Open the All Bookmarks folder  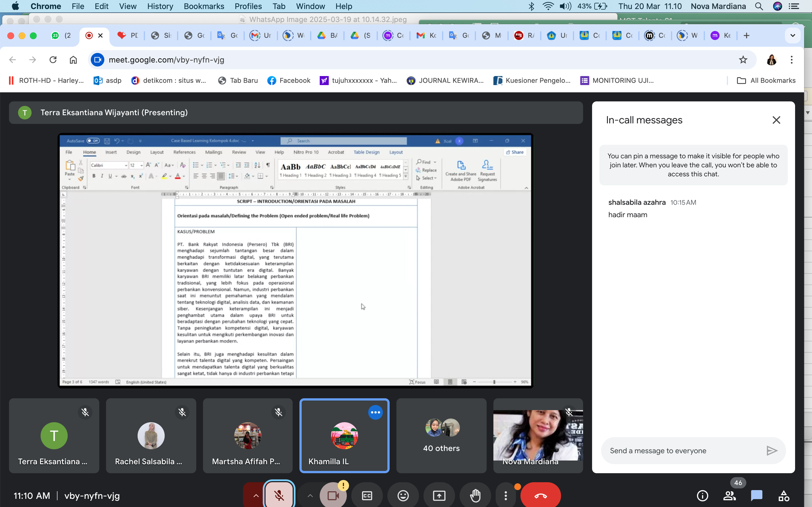(766, 81)
